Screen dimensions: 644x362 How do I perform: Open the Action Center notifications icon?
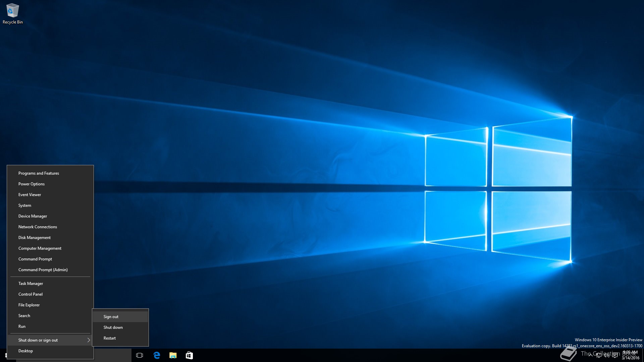pos(615,355)
